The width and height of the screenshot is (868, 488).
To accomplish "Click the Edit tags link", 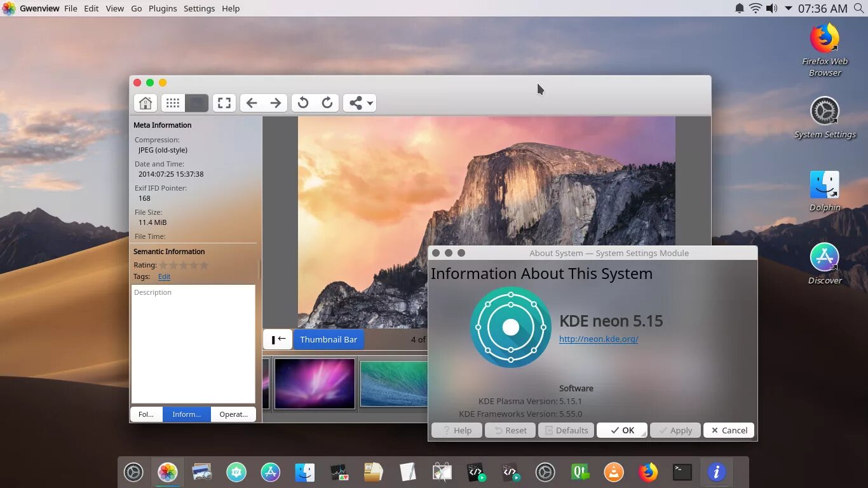I will (x=164, y=276).
